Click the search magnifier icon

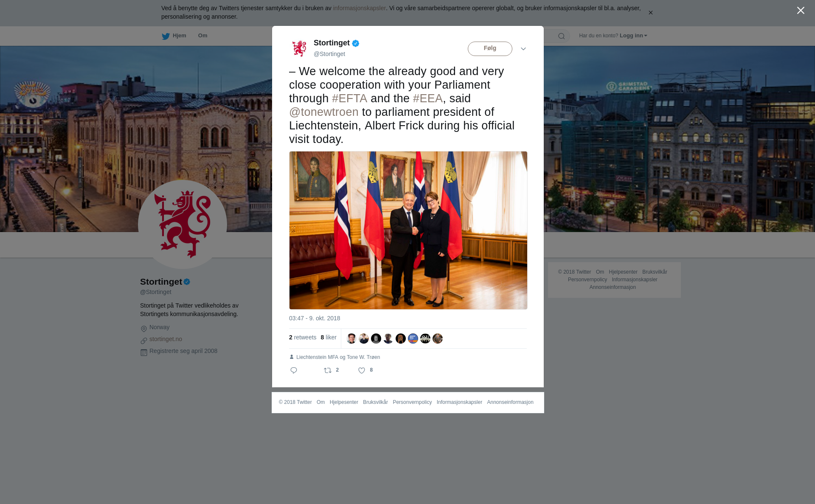click(x=562, y=36)
